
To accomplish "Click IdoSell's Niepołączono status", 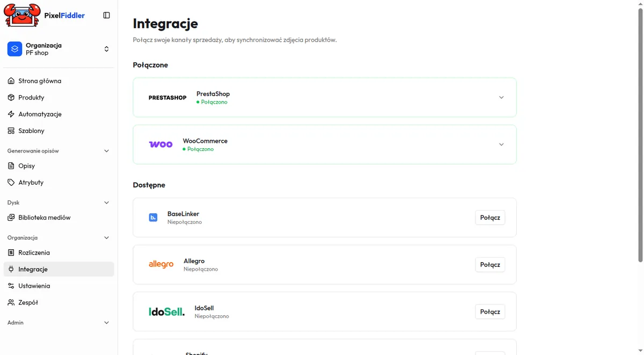I will coord(212,316).
